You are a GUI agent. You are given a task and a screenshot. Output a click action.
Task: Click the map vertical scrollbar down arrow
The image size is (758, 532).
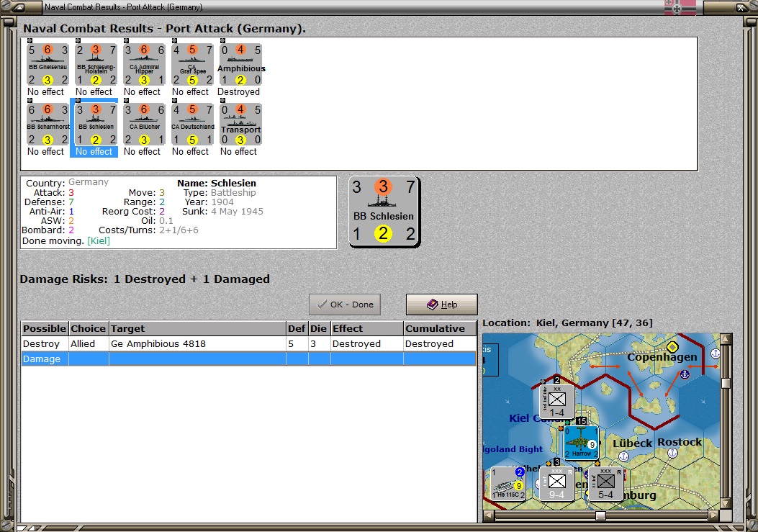click(x=726, y=503)
